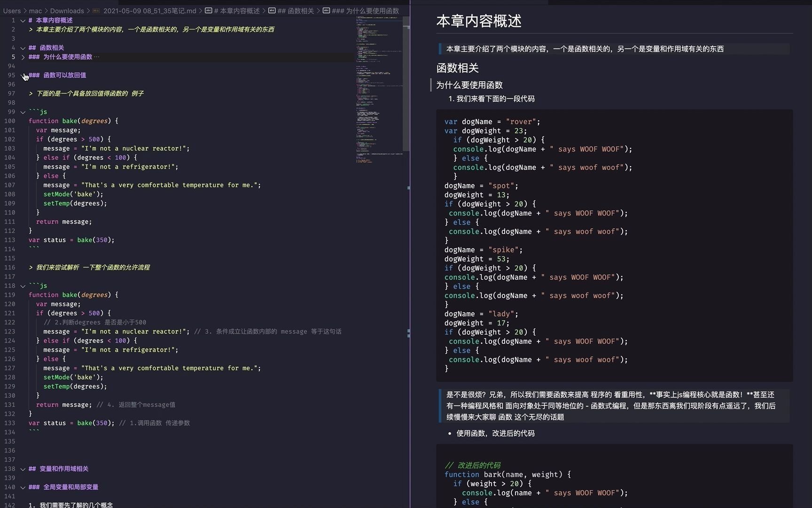This screenshot has width=812, height=508.
Task: Click the editor heading ## 变量和作用域相关
Action: click(58, 469)
